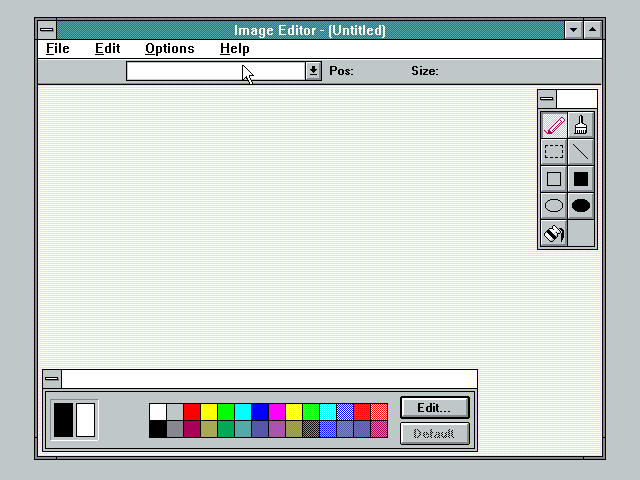Pick the white palette swatch
This screenshot has width=640, height=480.
(x=158, y=412)
